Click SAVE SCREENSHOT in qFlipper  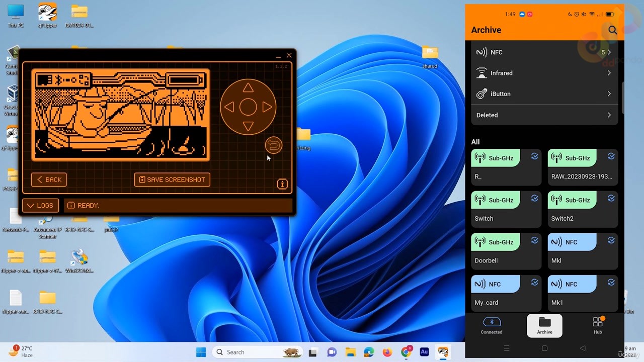pyautogui.click(x=172, y=179)
